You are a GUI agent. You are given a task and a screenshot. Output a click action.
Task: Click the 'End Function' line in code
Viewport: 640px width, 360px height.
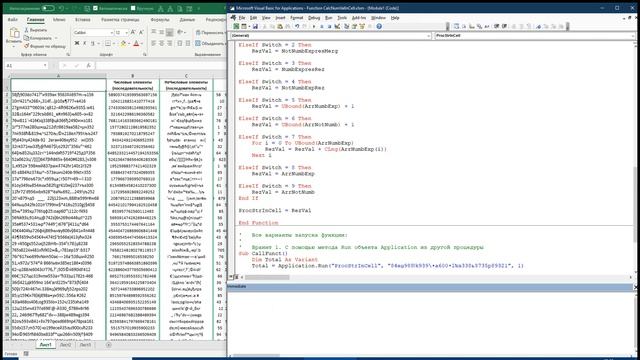coord(258,223)
